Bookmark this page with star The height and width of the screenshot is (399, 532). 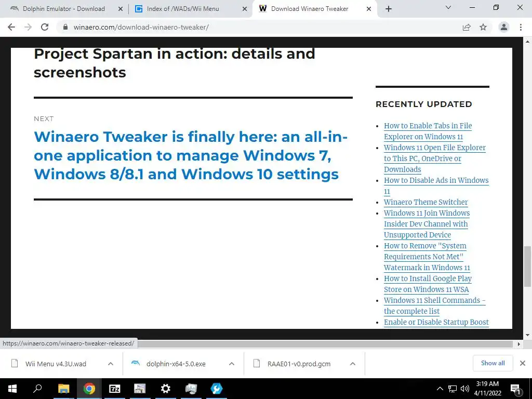(483, 27)
